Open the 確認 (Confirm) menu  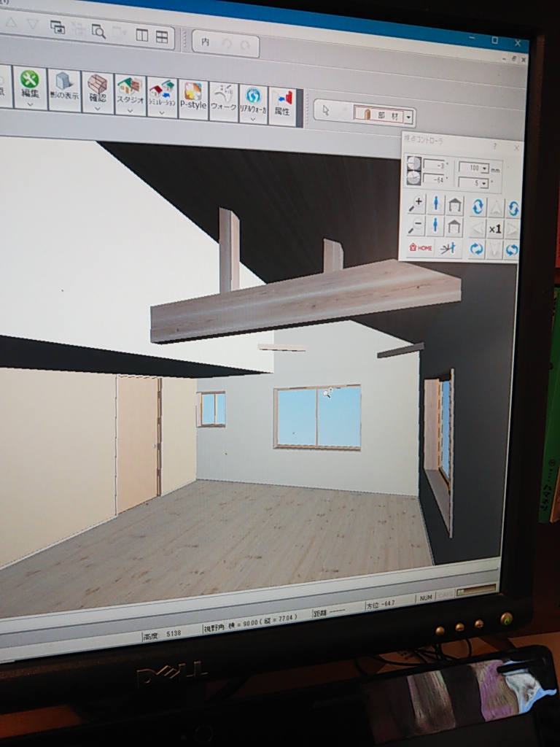[97, 90]
